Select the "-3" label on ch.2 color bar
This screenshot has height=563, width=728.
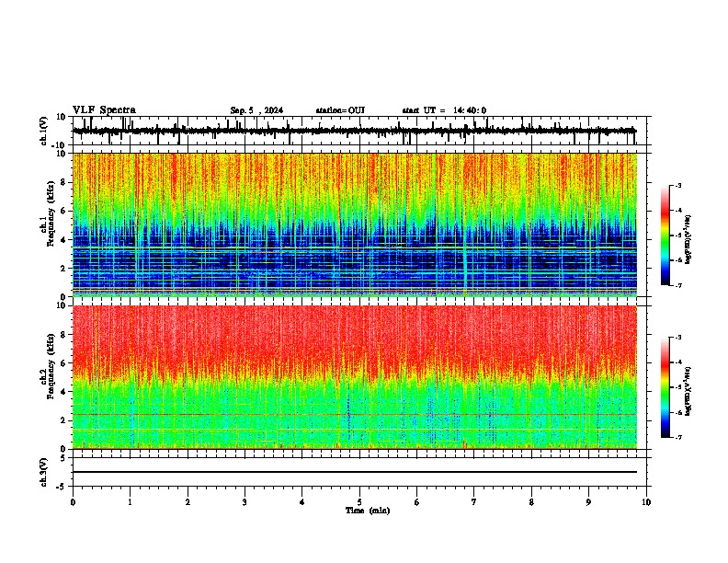click(677, 338)
